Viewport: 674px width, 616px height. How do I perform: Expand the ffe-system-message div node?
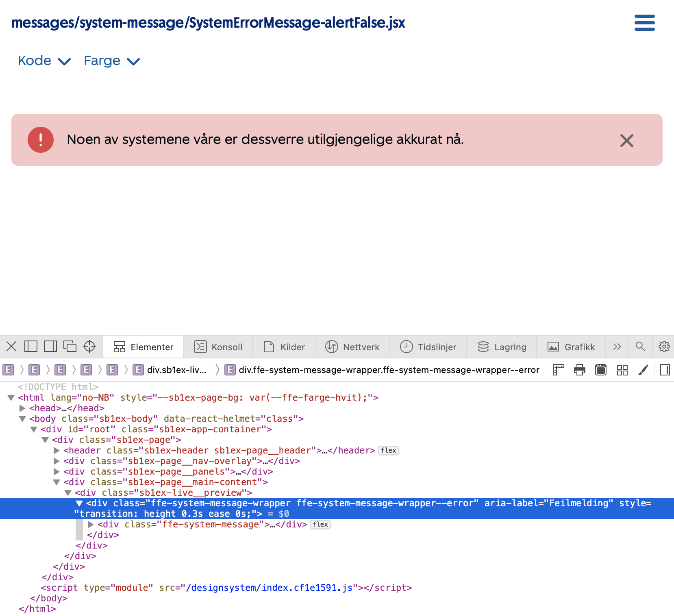[x=91, y=524]
